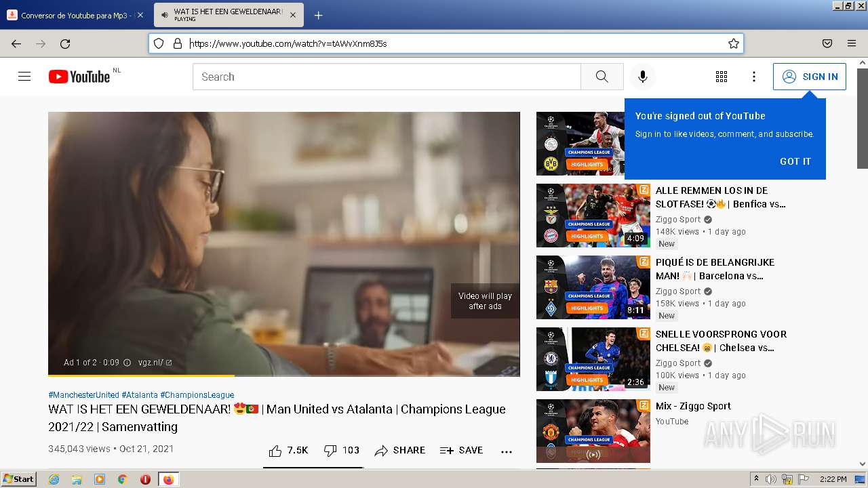Mute the playing tab via speaker icon

click(x=165, y=15)
